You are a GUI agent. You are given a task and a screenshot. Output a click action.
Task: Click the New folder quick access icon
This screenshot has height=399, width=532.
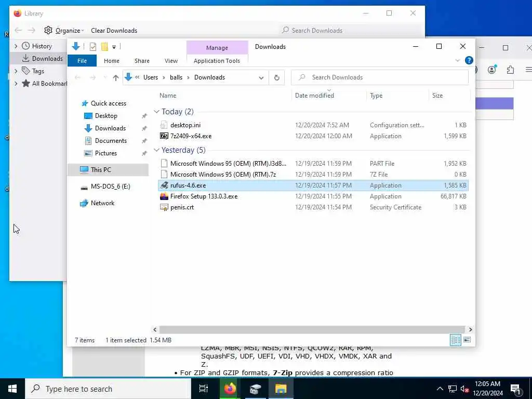pyautogui.click(x=104, y=46)
